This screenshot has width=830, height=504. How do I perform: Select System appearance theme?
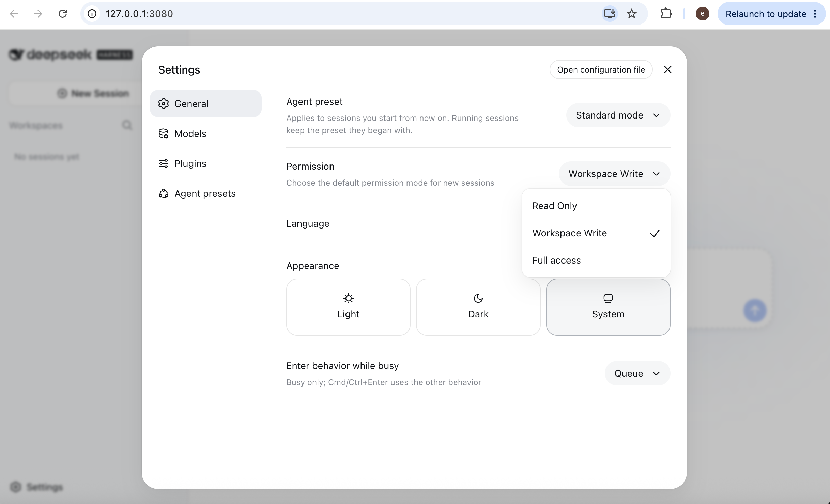coord(608,307)
